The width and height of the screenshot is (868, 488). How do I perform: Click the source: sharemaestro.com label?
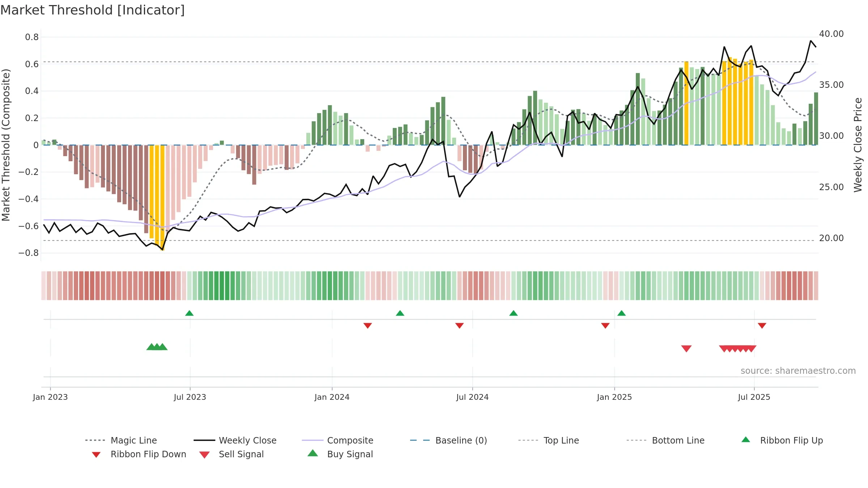[798, 371]
